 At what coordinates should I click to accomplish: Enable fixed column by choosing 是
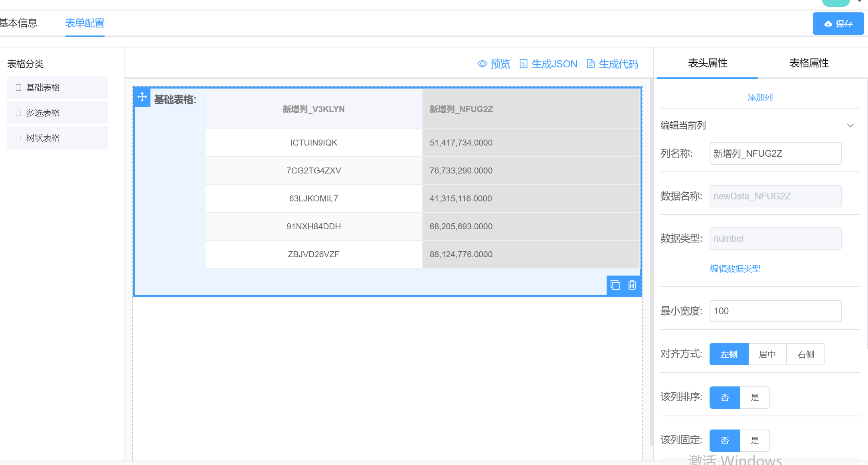tap(755, 441)
